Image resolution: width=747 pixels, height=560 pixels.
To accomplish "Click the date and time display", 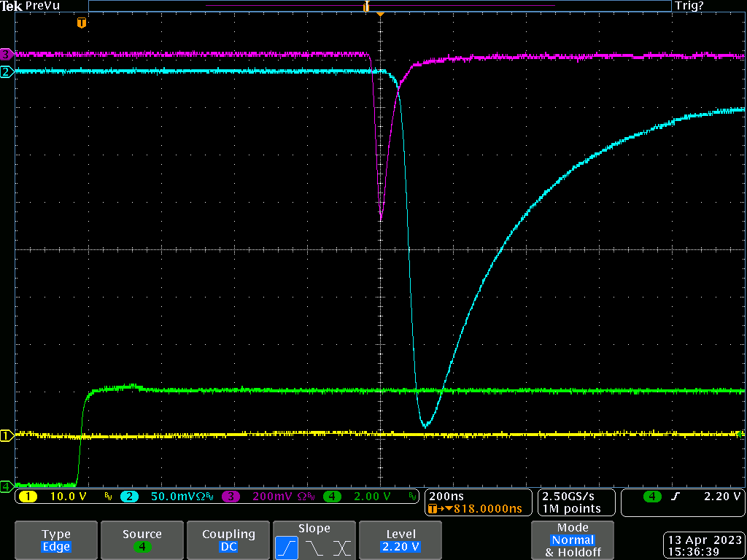I will click(x=704, y=545).
